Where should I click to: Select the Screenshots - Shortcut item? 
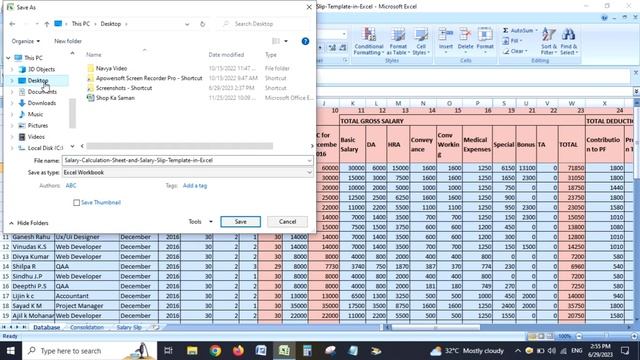(124, 88)
